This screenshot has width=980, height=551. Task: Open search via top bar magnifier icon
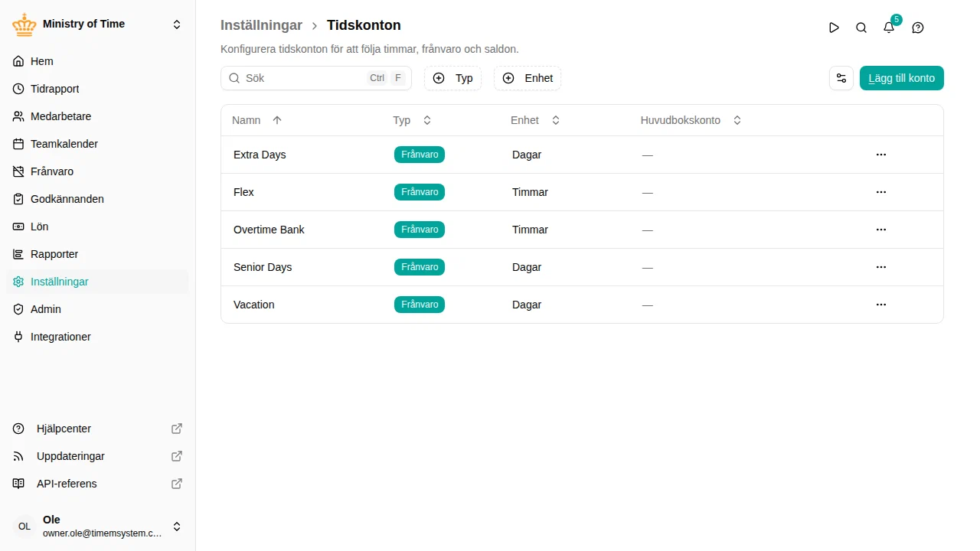point(861,28)
